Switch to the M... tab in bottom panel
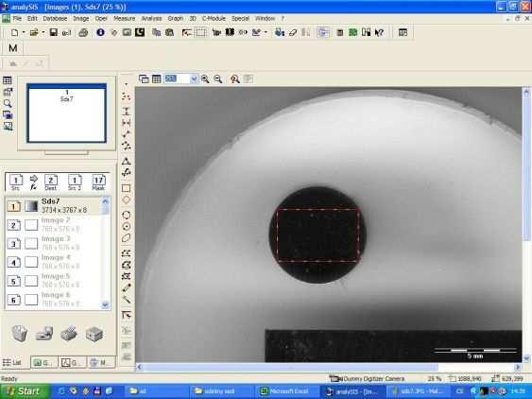Viewport: 532px width, 399px height. 101,363
